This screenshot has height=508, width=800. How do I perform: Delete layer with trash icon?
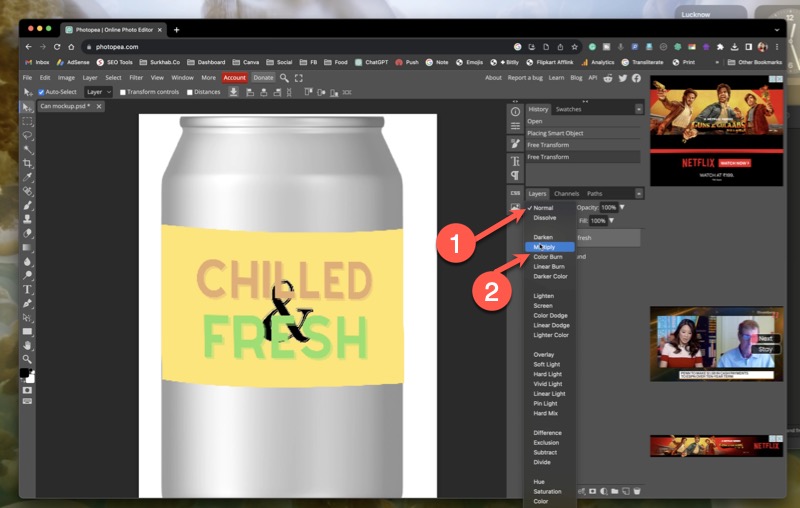coord(637,491)
